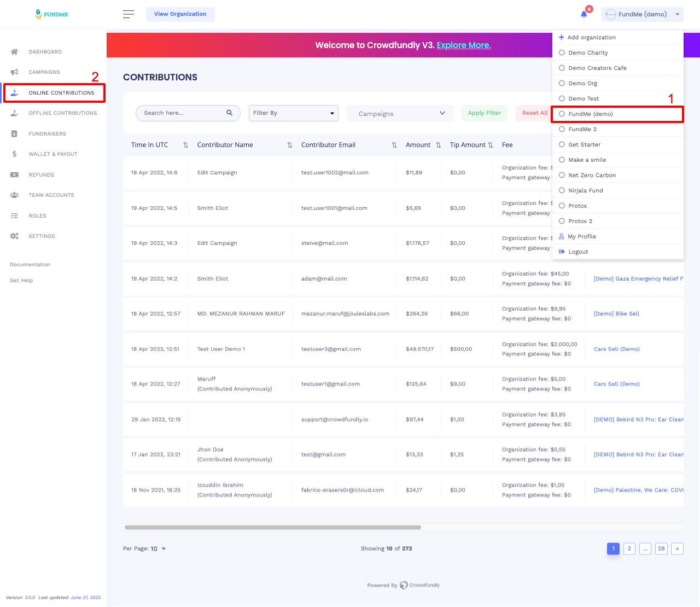Expand the Campaigns dropdown

pos(400,113)
